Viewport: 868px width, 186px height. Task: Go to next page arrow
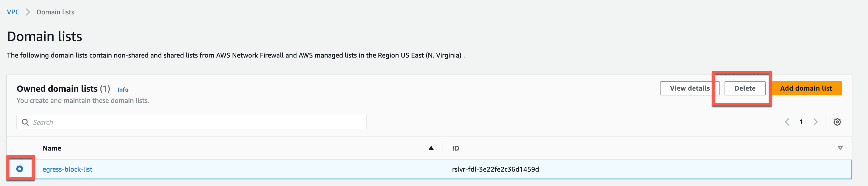(x=815, y=122)
